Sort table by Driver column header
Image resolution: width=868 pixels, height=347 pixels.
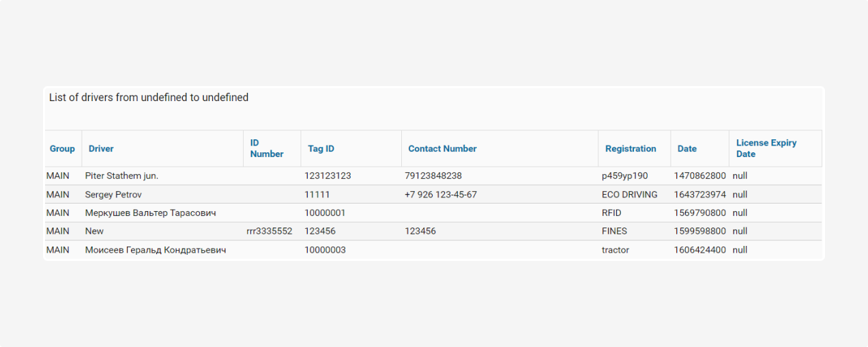101,149
